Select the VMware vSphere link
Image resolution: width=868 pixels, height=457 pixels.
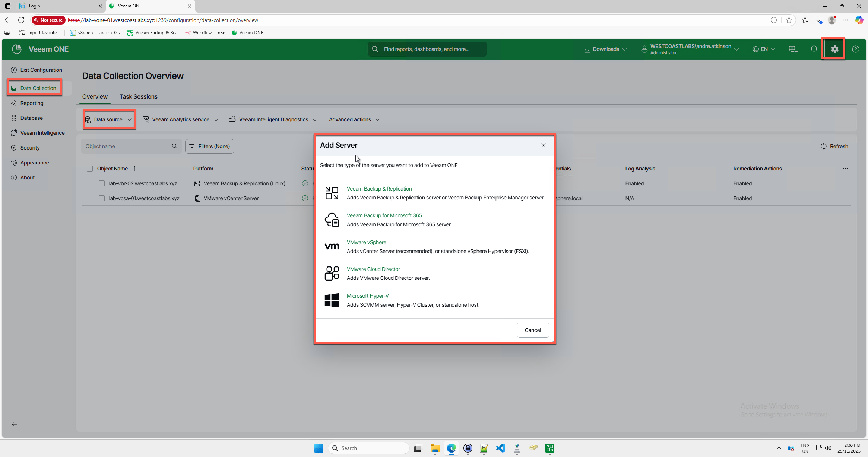pos(366,242)
